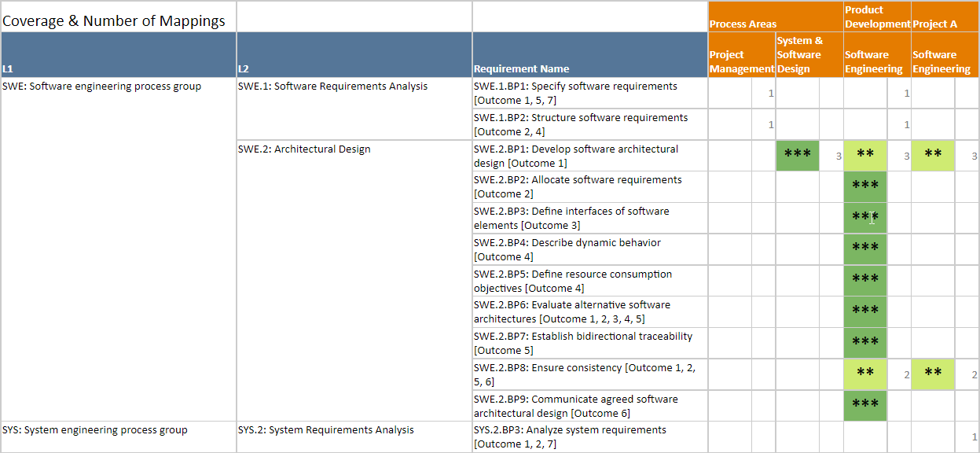Select the ** cell under Project A for SWE.2.BP1
The height and width of the screenshot is (453, 980).
(x=933, y=156)
